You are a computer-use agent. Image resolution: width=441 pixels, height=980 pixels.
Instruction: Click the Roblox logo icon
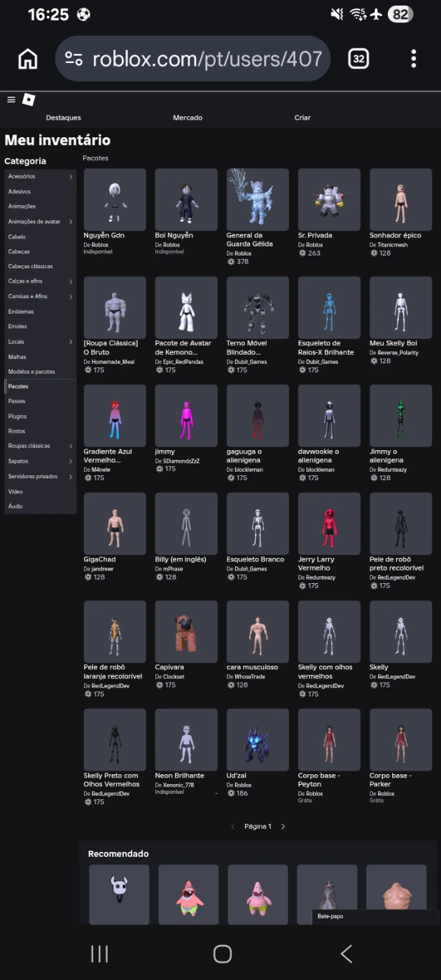tap(28, 99)
